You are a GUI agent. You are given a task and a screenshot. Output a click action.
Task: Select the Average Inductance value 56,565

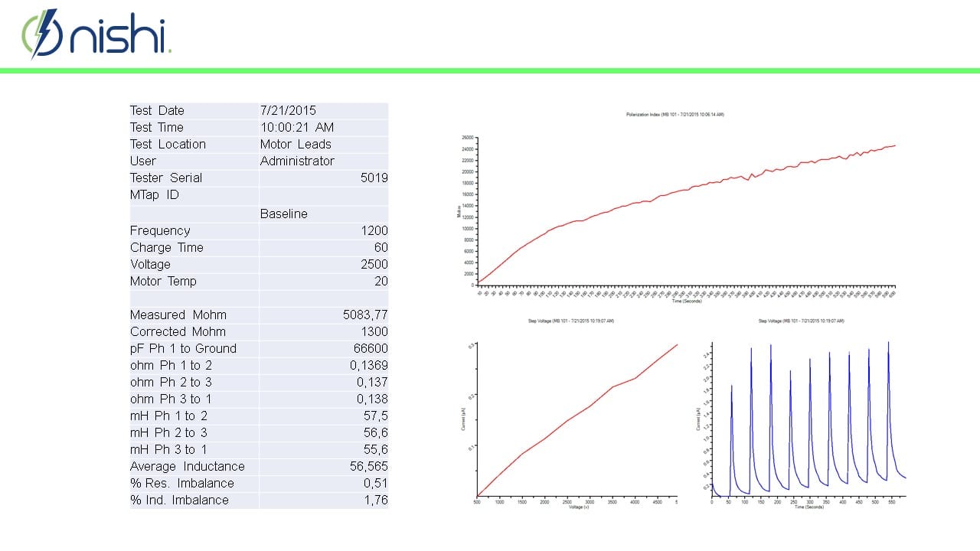[x=368, y=467]
